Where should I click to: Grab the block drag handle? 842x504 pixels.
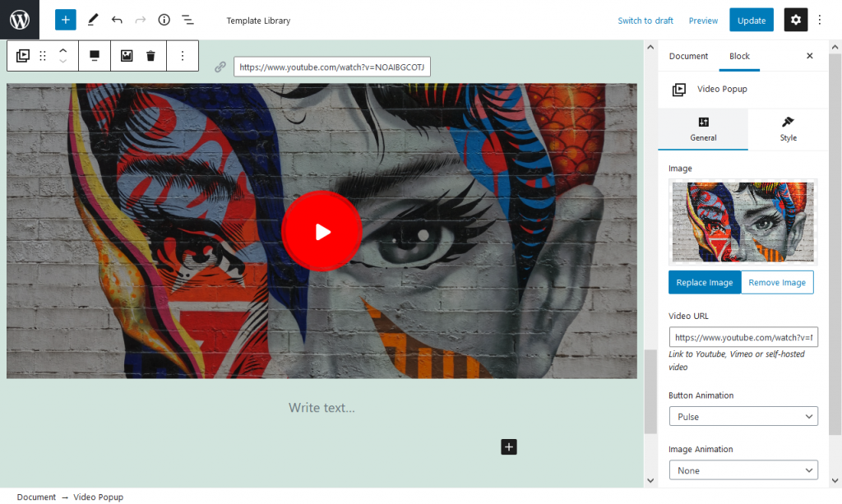pyautogui.click(x=43, y=55)
